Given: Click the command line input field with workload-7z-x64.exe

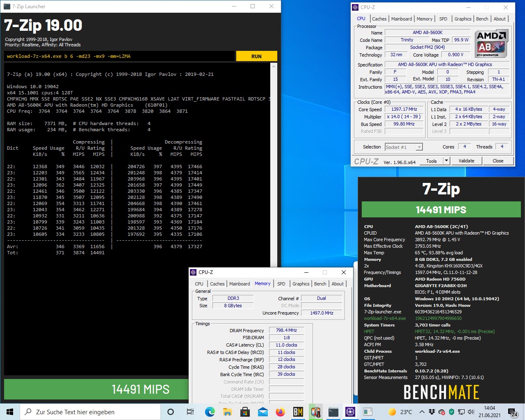Looking at the screenshot, I should pos(119,56).
